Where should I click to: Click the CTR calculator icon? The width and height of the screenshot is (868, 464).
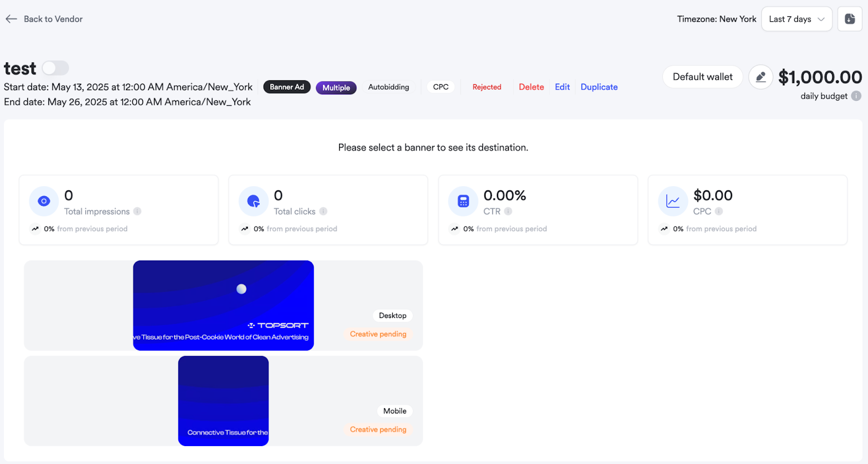click(x=463, y=201)
